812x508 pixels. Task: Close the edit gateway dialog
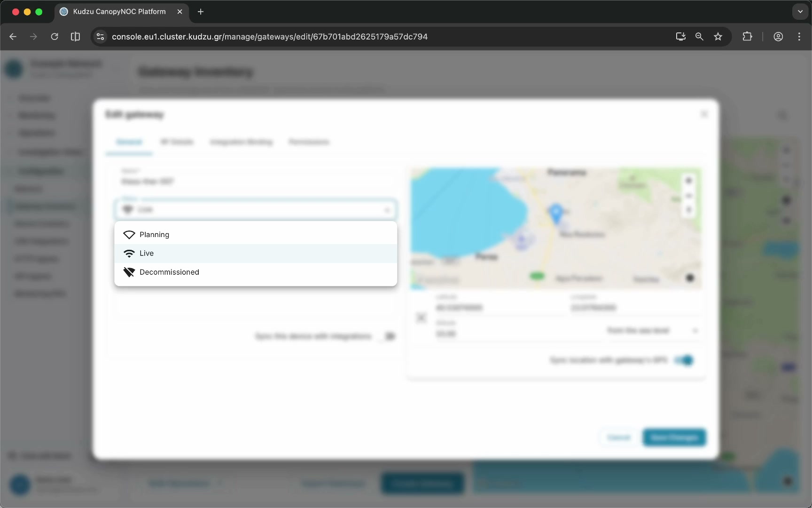click(704, 114)
